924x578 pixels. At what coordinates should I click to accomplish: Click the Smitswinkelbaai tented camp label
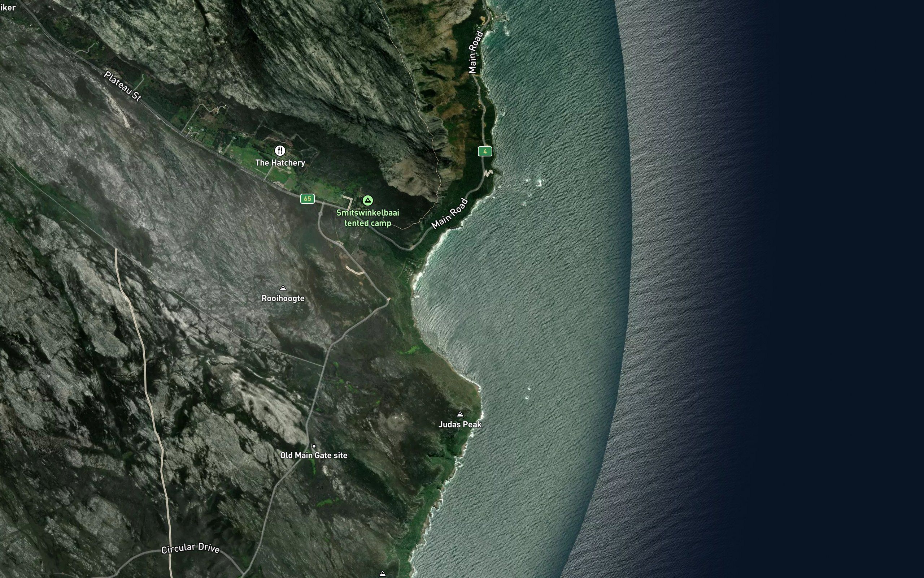pyautogui.click(x=368, y=218)
